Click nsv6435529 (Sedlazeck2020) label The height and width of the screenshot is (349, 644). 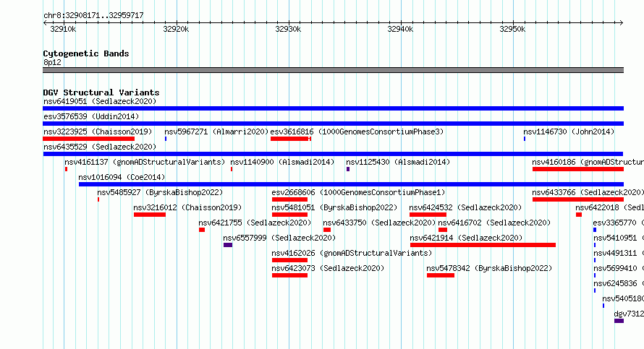tap(100, 147)
